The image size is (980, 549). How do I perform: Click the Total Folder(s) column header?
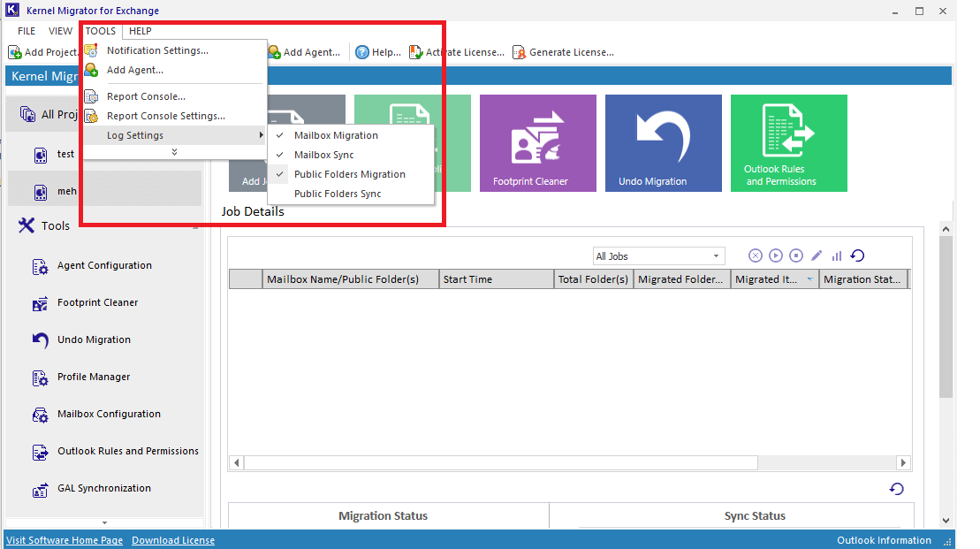click(594, 279)
